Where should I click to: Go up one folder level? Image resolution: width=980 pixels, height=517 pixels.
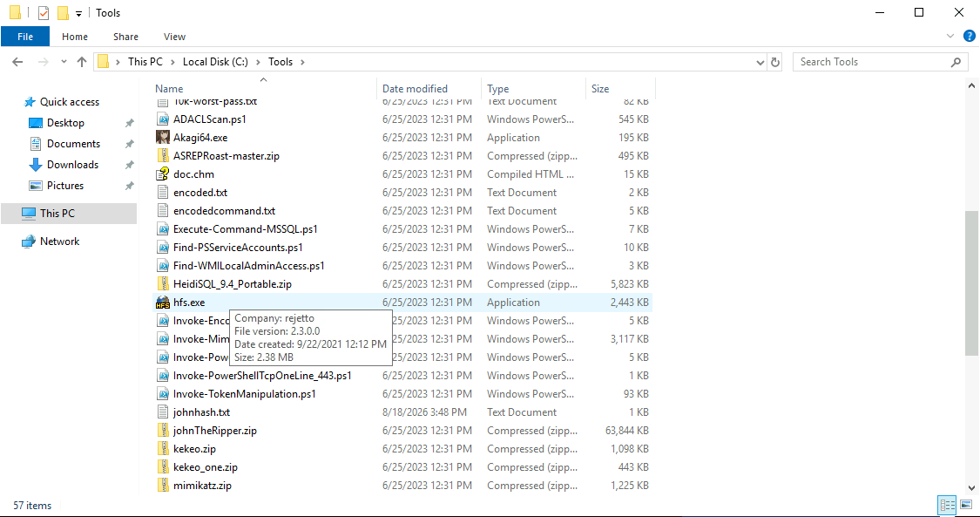click(x=81, y=62)
